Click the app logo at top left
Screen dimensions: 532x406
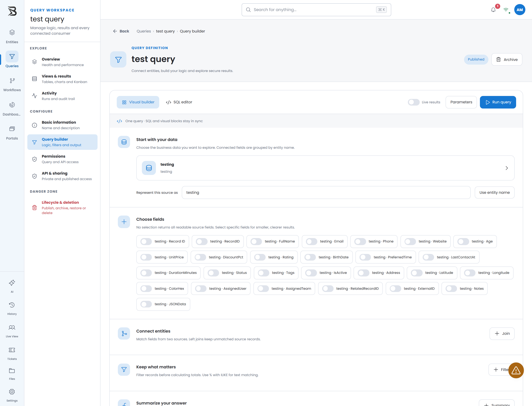[x=12, y=11]
